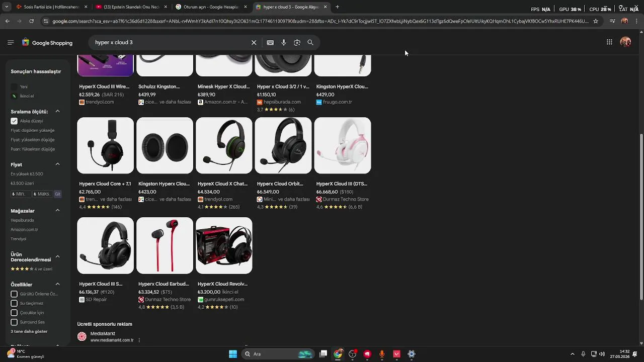
Task: Go back to the previous page
Action: tap(7, 21)
